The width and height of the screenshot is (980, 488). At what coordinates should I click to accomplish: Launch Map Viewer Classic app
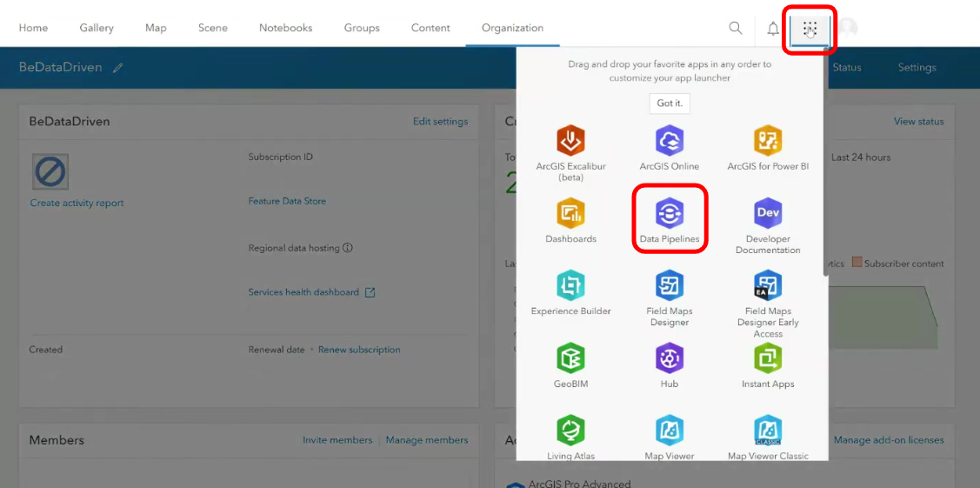[768, 438]
